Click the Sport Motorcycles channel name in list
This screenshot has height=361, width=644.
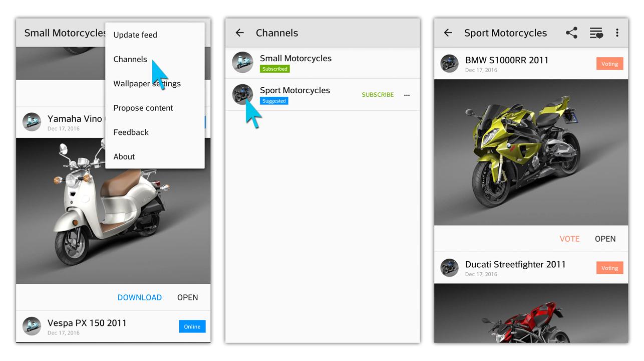[x=295, y=90]
